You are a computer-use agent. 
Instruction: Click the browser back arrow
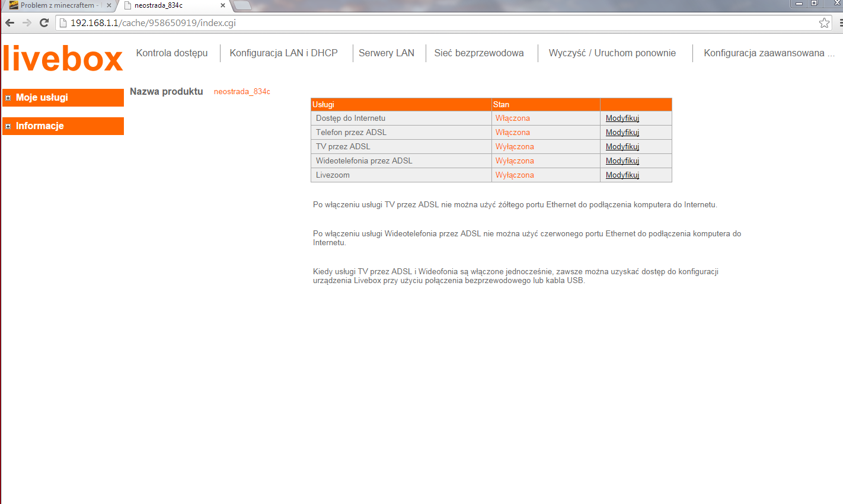9,23
